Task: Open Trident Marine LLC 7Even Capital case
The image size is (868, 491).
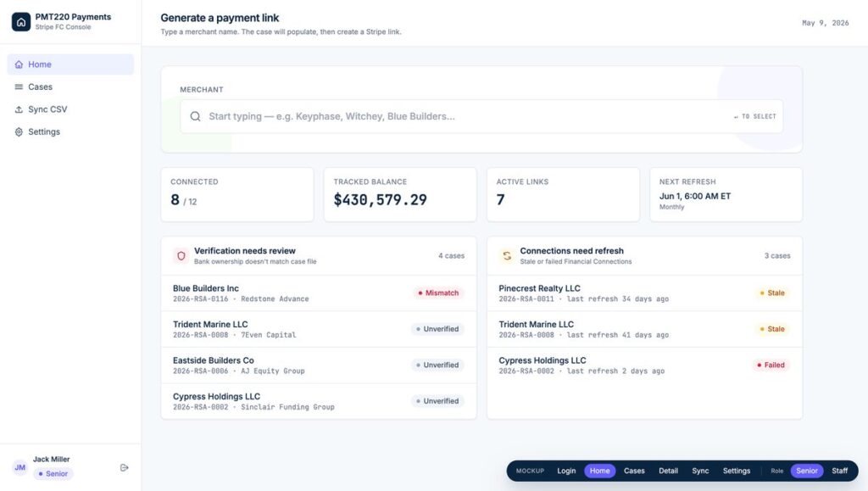Action: [319, 329]
